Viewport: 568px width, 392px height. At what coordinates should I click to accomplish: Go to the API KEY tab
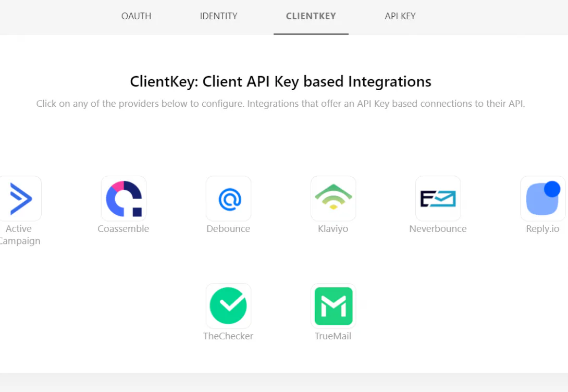tap(400, 16)
